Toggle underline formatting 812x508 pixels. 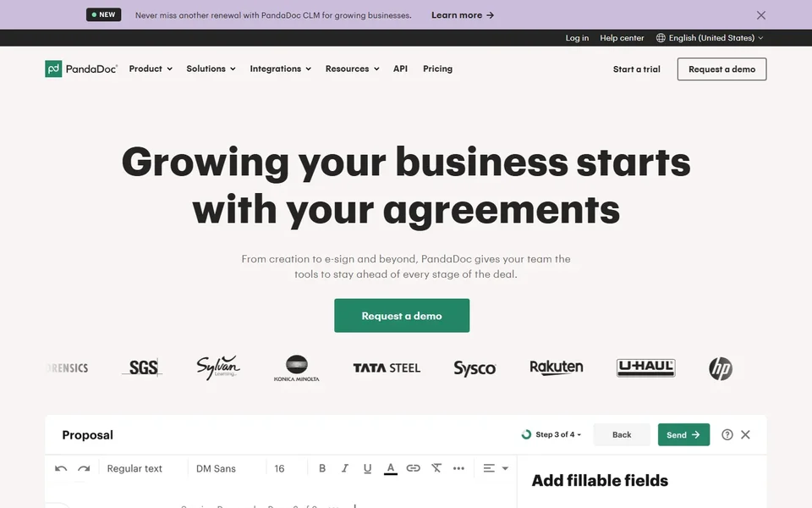point(367,468)
